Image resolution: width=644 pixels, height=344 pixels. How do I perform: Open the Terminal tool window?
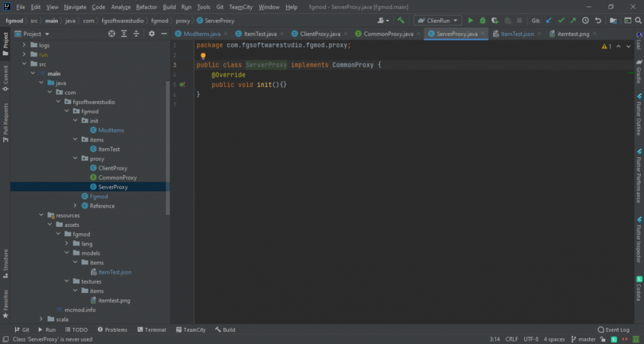point(151,330)
